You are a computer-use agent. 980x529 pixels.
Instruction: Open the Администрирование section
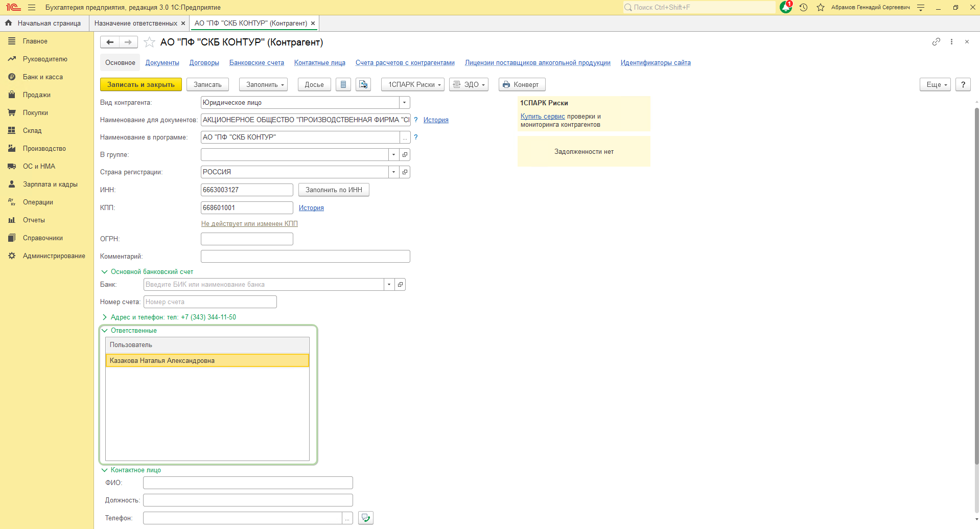(54, 256)
